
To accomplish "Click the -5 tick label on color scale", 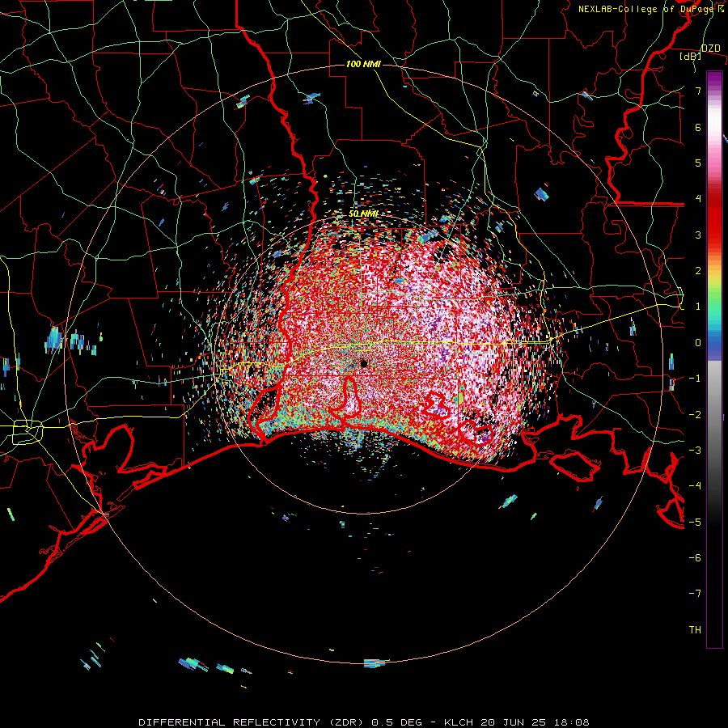I will coord(695,522).
